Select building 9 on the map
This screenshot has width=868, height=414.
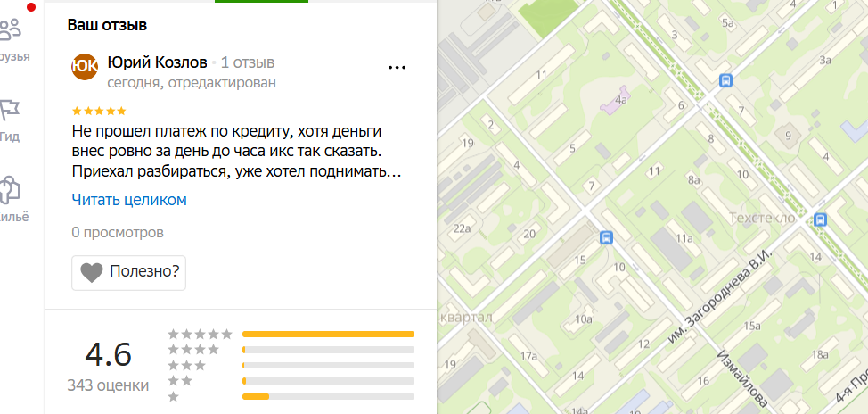pyautogui.click(x=789, y=136)
